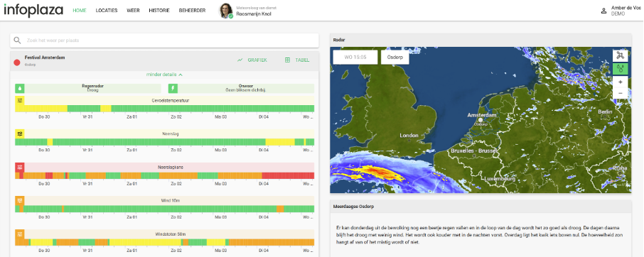Click the Berlin label on radar map
Image resolution: width=644 pixels, height=257 pixels.
point(606,112)
